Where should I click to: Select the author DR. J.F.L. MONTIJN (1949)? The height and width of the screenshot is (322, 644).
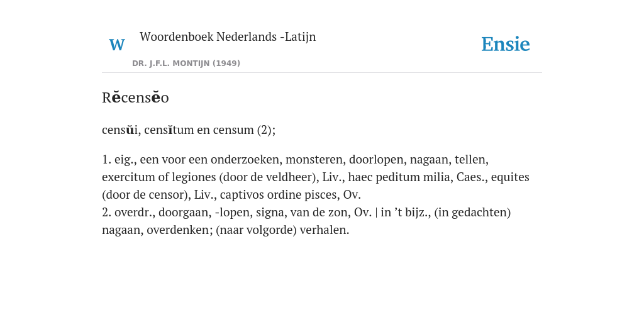pos(186,64)
